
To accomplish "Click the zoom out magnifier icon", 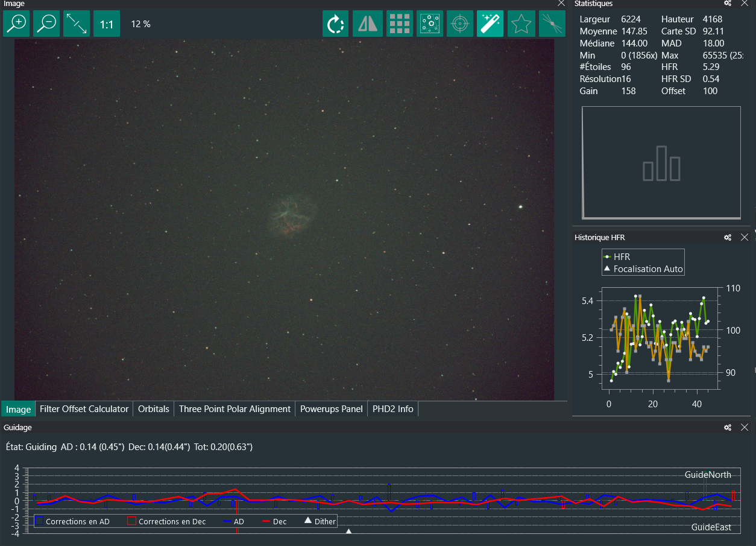I will [46, 24].
